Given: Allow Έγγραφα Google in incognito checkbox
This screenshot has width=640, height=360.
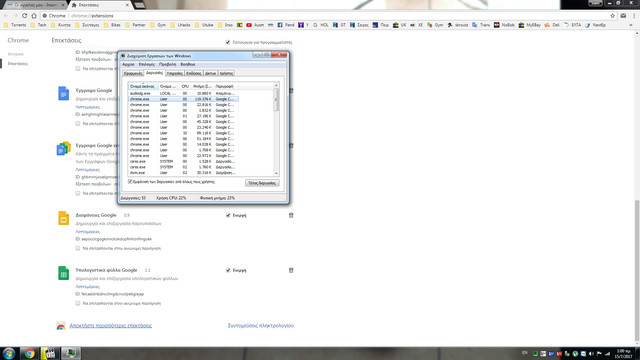Looking at the screenshot, I should tap(78, 123).
